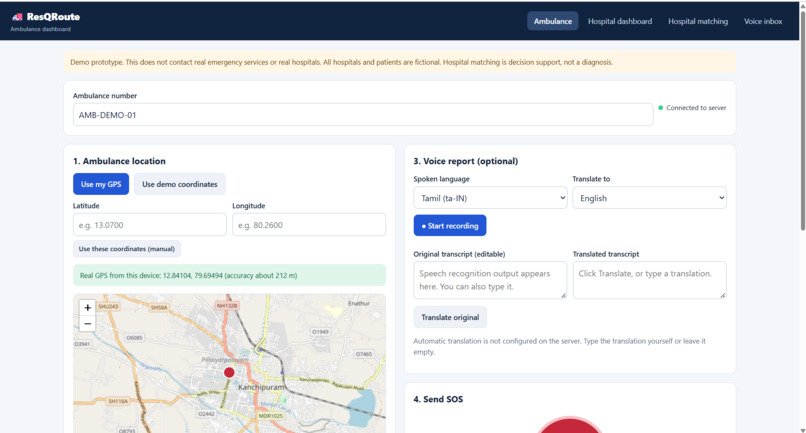The width and height of the screenshot is (806, 433).
Task: Open the Spoken language dropdown
Action: 490,198
